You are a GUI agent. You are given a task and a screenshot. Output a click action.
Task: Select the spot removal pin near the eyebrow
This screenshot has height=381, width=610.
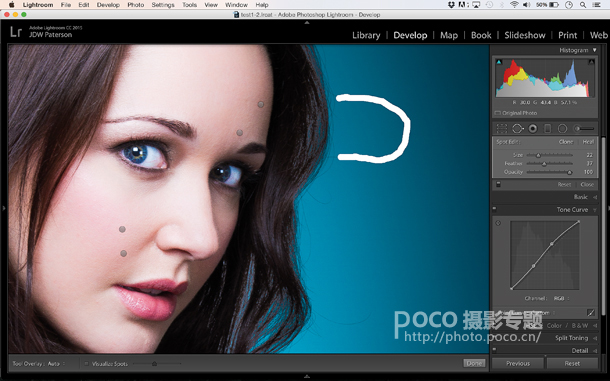(240, 133)
